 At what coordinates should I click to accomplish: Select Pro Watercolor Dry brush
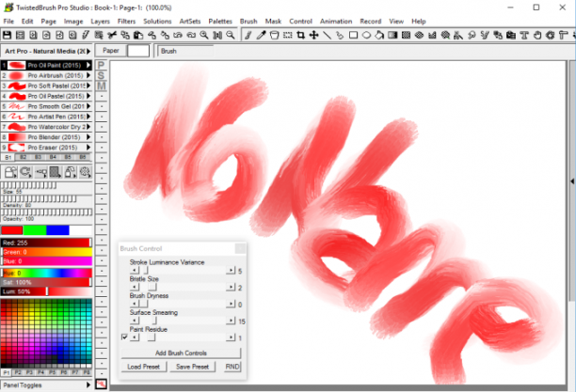46,127
